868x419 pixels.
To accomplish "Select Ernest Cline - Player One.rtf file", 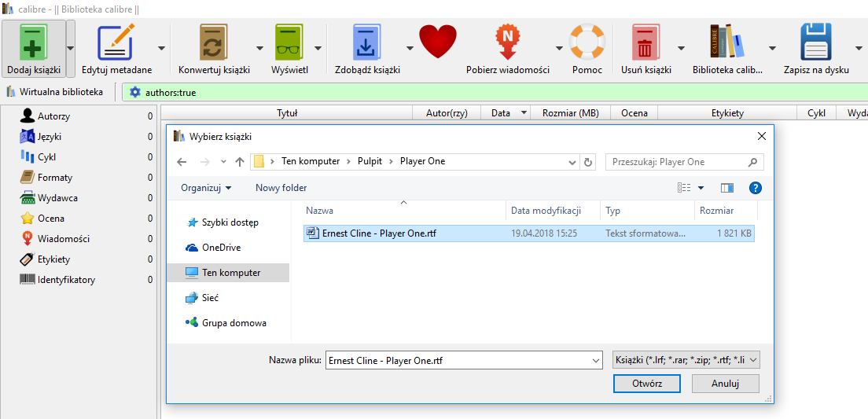I will (x=528, y=233).
